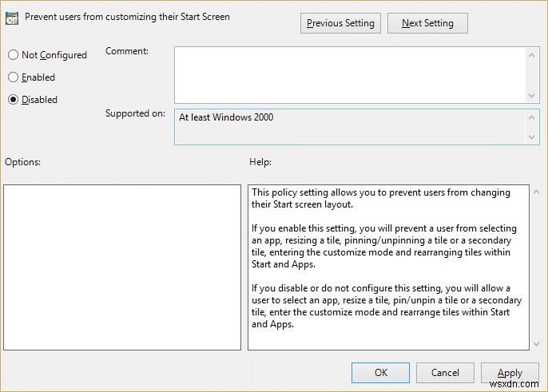
Task: Choose the Enabled radio option
Action: pos(13,77)
